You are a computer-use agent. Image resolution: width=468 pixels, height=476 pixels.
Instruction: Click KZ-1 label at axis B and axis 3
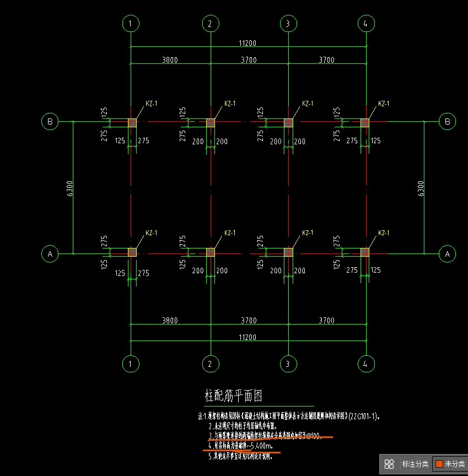coord(308,104)
